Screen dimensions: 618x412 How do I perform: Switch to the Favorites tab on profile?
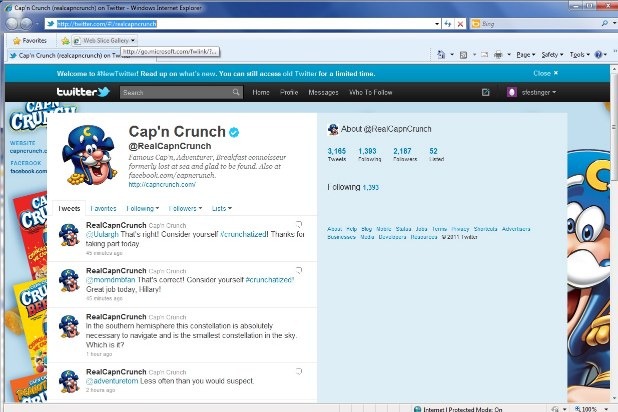click(103, 208)
